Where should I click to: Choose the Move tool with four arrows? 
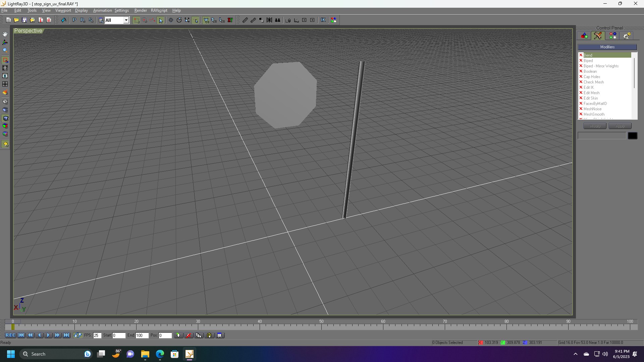coord(171,20)
